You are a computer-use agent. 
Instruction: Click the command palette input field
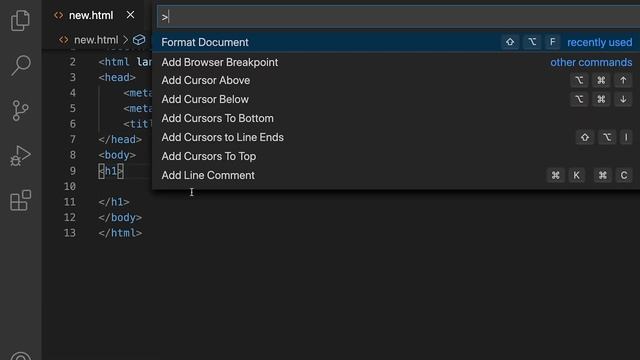click(398, 17)
